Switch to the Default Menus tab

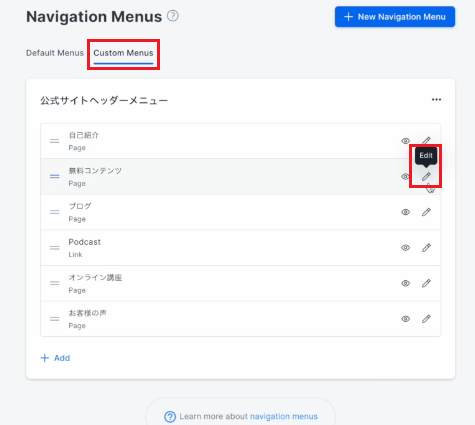[55, 53]
